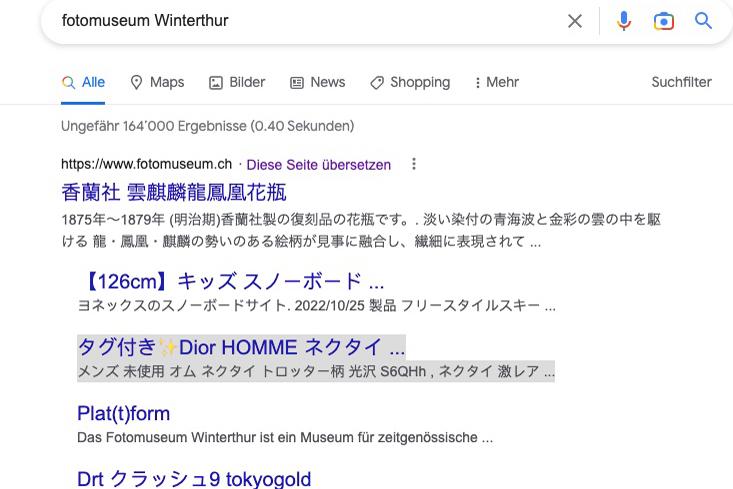The width and height of the screenshot is (733, 489).
Task: Open the Plat(t)form sitelink
Action: (123, 413)
